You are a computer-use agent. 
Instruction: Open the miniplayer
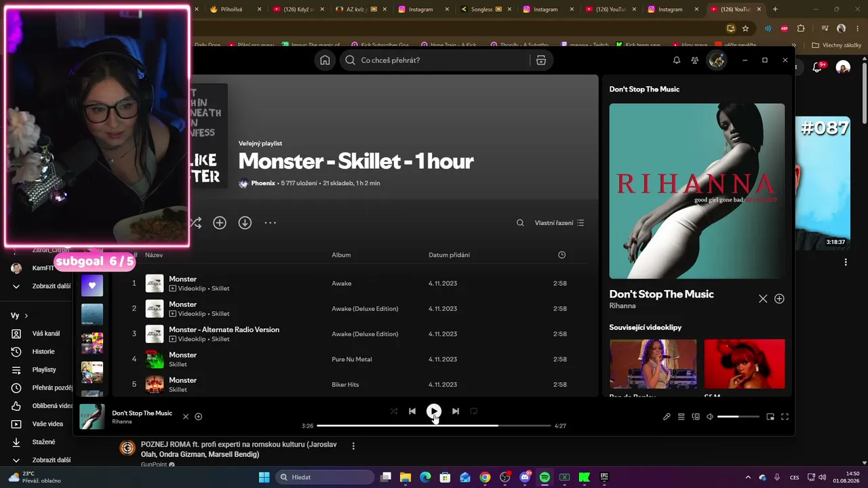770,417
